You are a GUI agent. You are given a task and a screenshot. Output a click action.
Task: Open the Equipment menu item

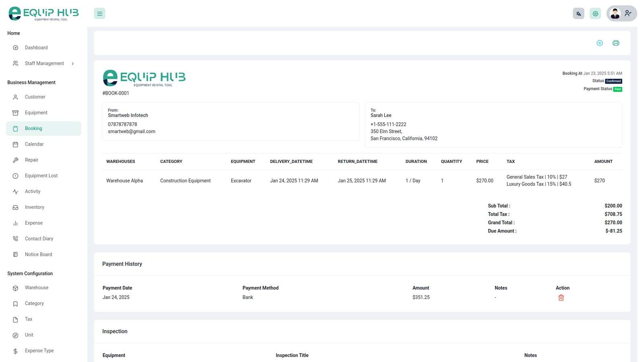coord(36,113)
